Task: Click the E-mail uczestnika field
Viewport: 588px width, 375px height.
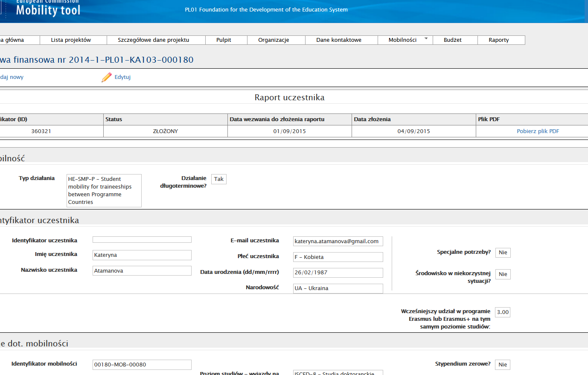Action: click(338, 241)
